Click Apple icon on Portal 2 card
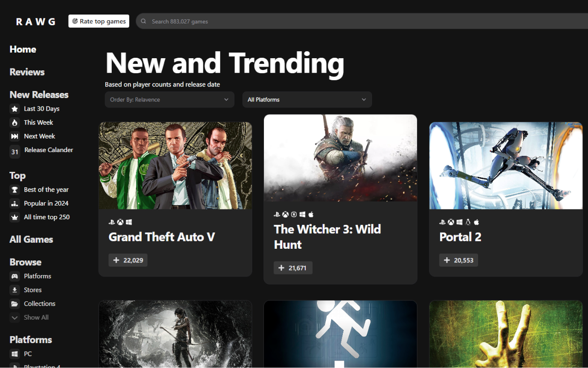The height and width of the screenshot is (368, 588). (476, 222)
